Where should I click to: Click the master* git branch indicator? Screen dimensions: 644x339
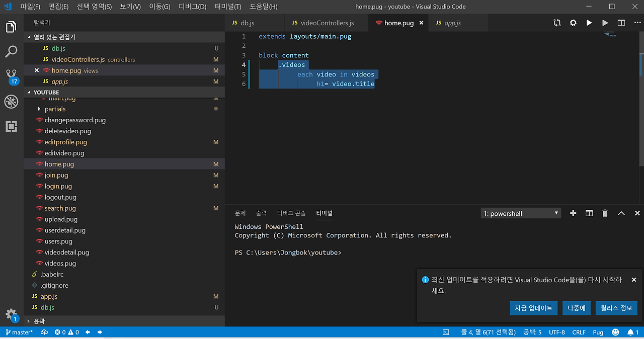click(19, 332)
